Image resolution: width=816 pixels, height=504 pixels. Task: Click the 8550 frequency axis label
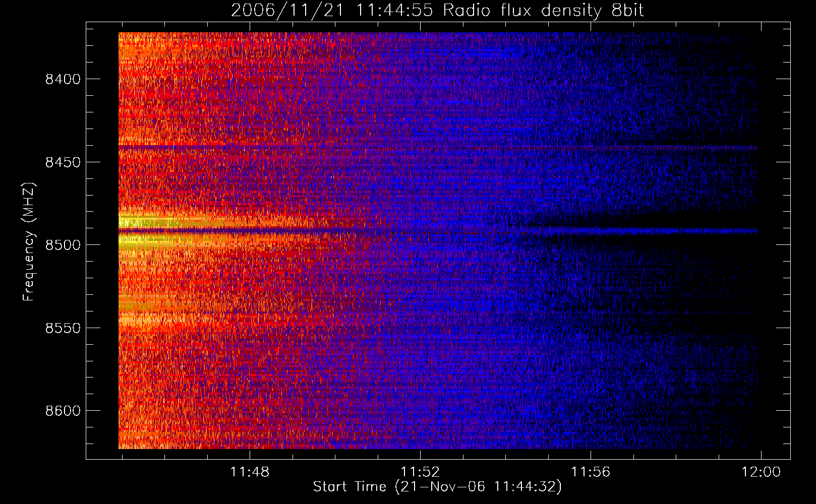click(x=63, y=328)
